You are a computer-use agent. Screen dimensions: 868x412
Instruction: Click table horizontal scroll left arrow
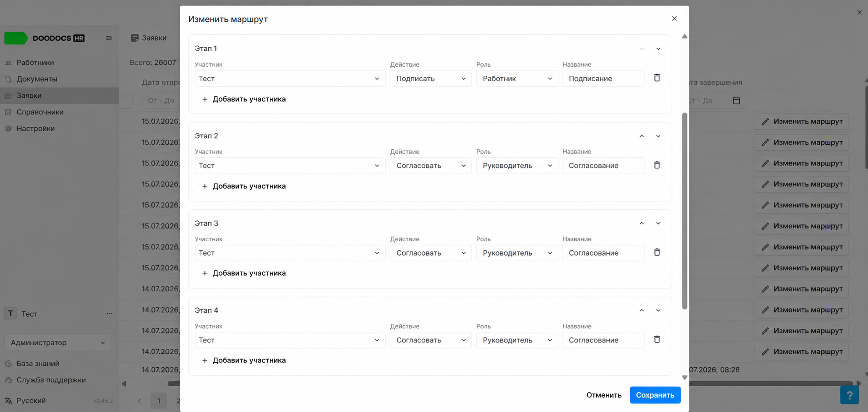(x=124, y=383)
